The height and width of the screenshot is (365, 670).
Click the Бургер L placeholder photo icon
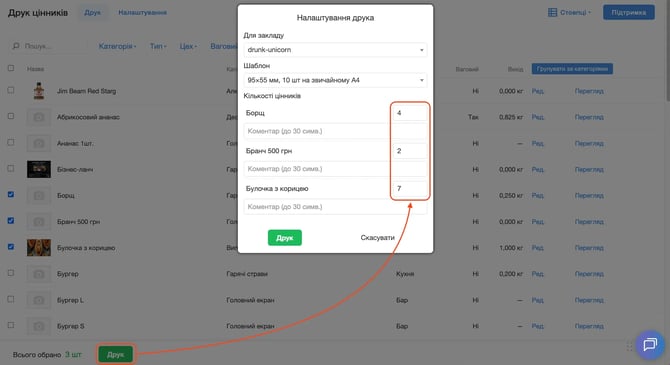point(39,300)
